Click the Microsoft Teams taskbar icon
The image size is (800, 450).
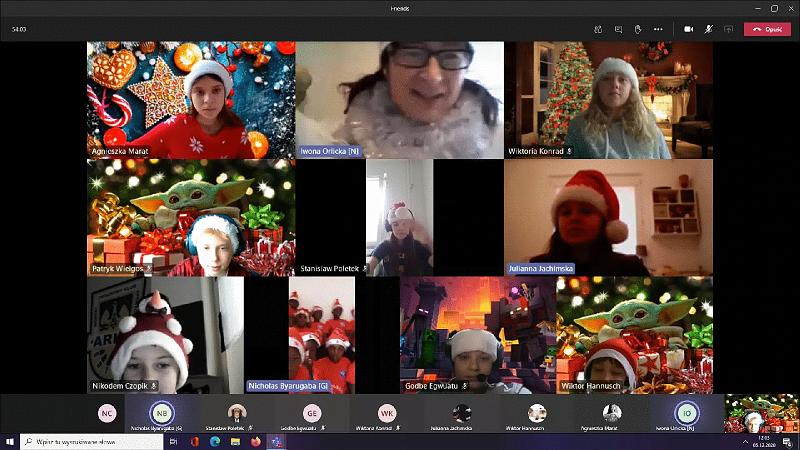pyautogui.click(x=276, y=441)
